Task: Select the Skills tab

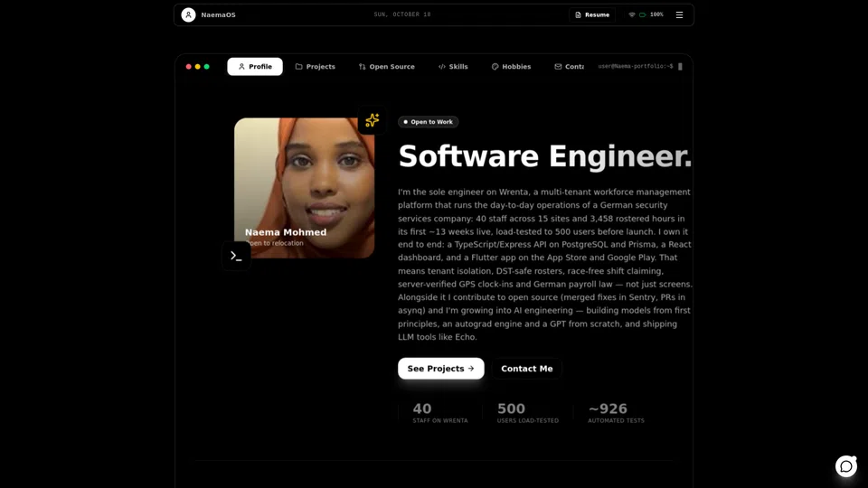Action: 453,66
